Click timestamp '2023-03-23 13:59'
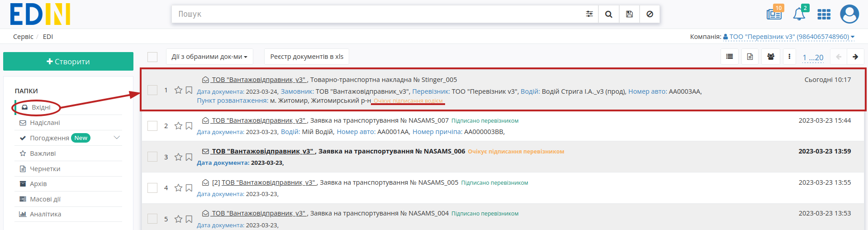The height and width of the screenshot is (230, 868). tap(825, 151)
